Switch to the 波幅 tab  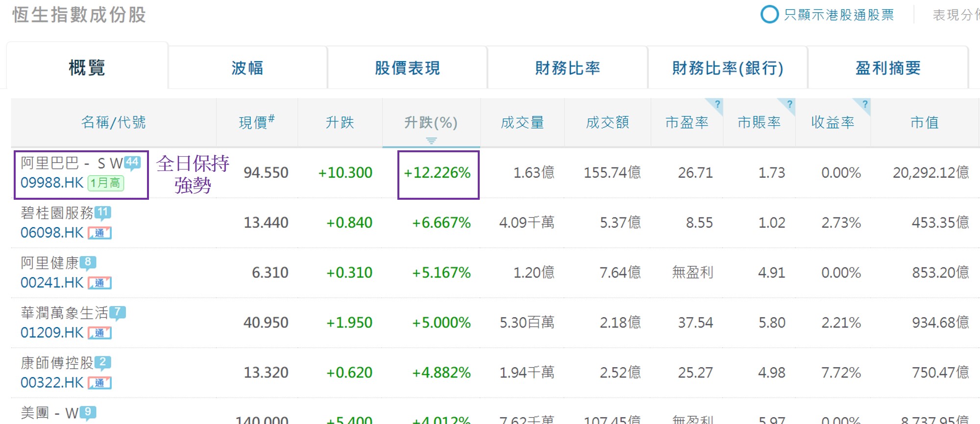tap(247, 68)
